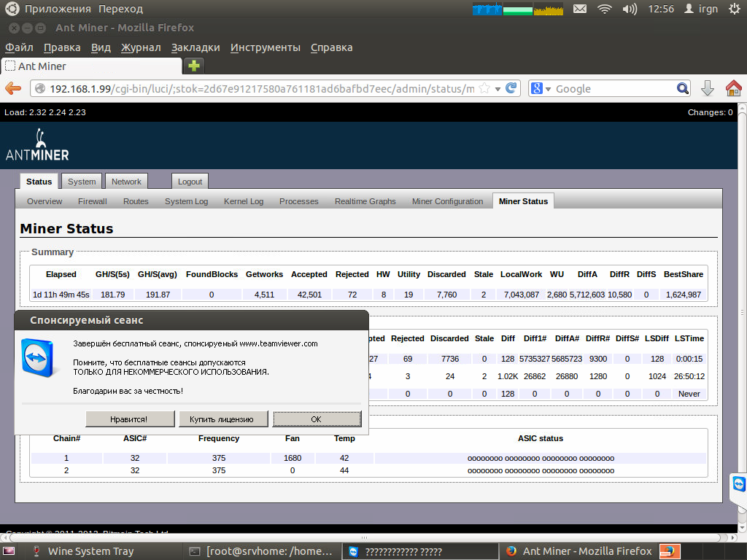Open the Файл menu
Image resolution: width=747 pixels, height=560 pixels.
point(19,47)
